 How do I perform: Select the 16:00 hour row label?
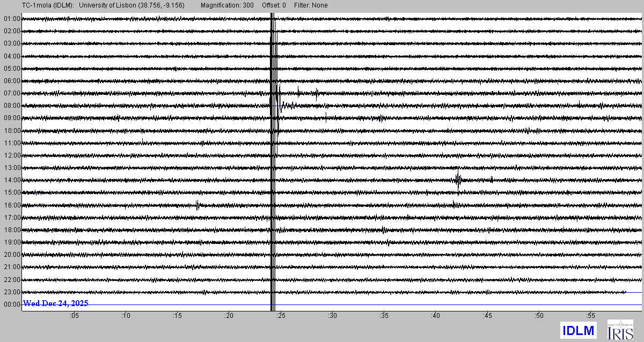pyautogui.click(x=12, y=205)
